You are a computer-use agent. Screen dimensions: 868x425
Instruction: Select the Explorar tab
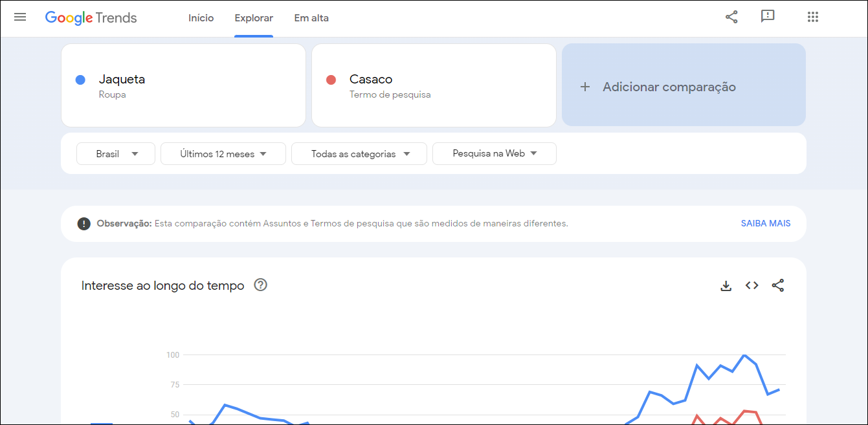254,18
